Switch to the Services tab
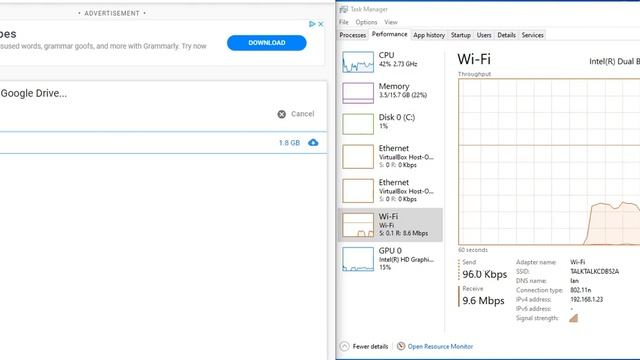Image resolution: width=640 pixels, height=360 pixels. [532, 35]
